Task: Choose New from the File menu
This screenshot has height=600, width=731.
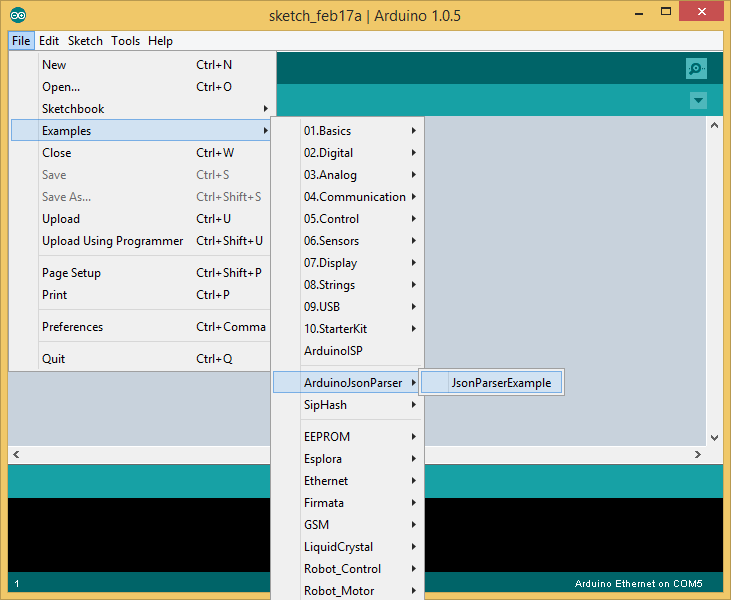Action: (x=140, y=65)
